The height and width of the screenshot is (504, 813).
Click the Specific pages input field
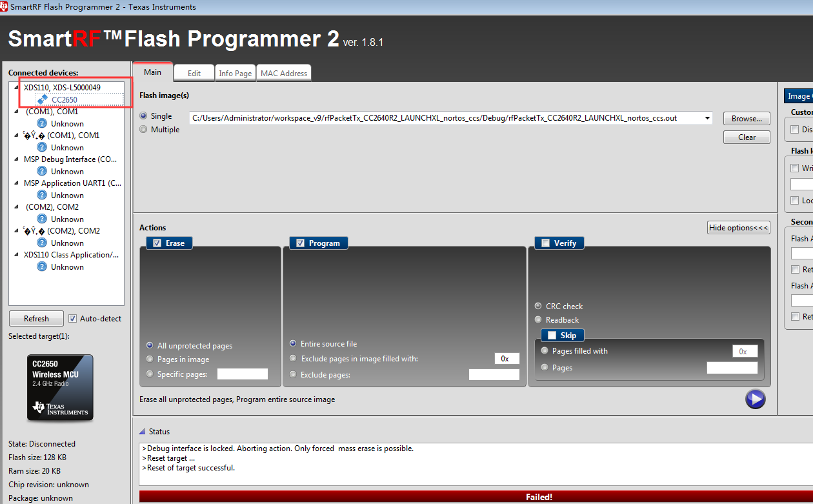243,374
